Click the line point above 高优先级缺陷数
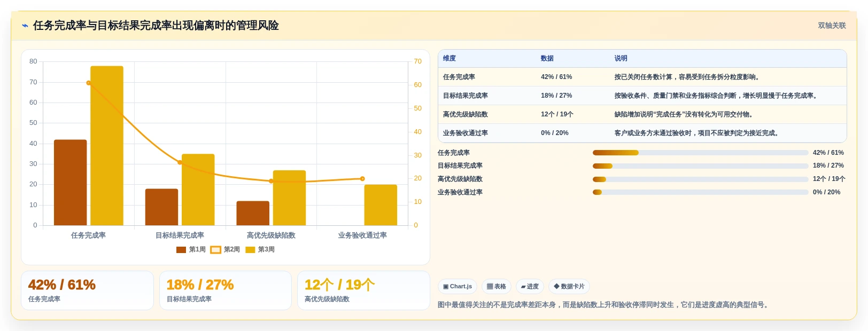Screen dimensions: 868x331 pos(271,181)
